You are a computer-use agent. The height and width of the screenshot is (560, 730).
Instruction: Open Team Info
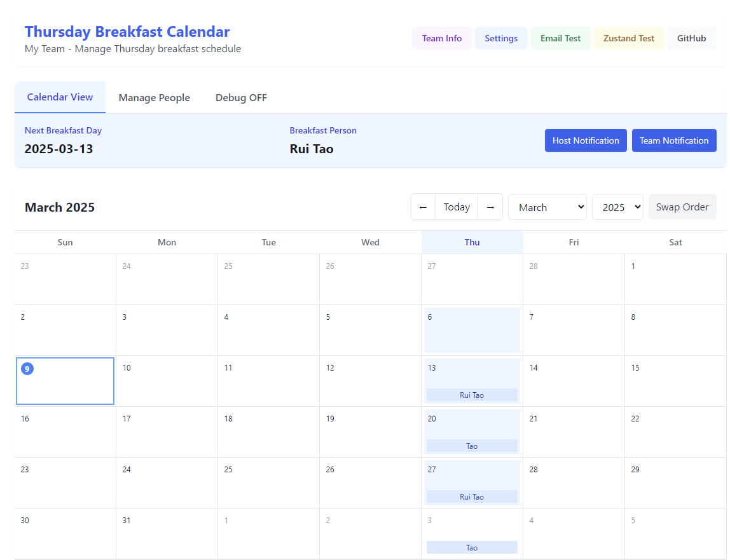(441, 38)
